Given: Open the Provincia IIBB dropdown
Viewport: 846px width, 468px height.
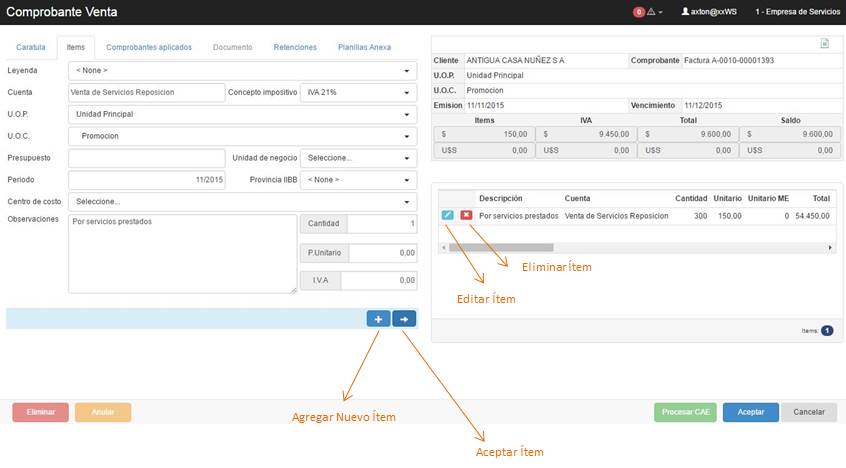Looking at the screenshot, I should click(358, 180).
